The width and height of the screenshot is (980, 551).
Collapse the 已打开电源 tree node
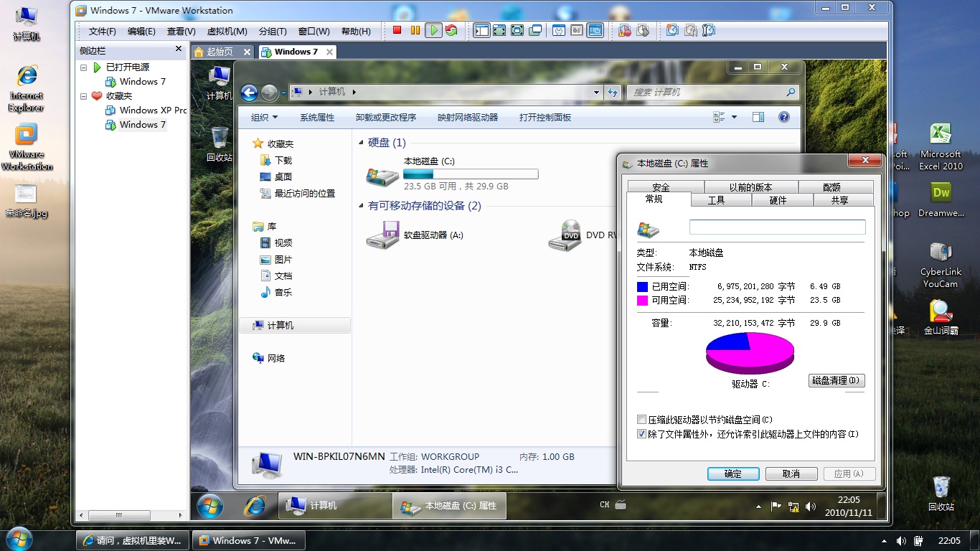pyautogui.click(x=83, y=67)
